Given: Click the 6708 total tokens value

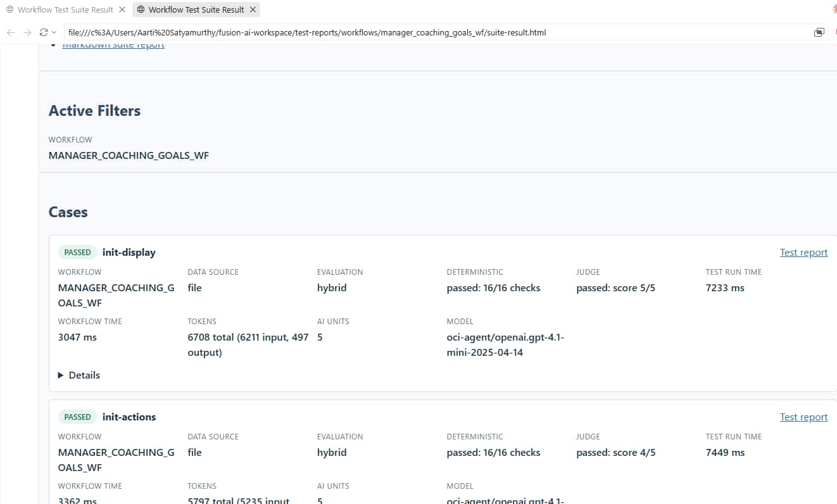Looking at the screenshot, I should [x=248, y=344].
